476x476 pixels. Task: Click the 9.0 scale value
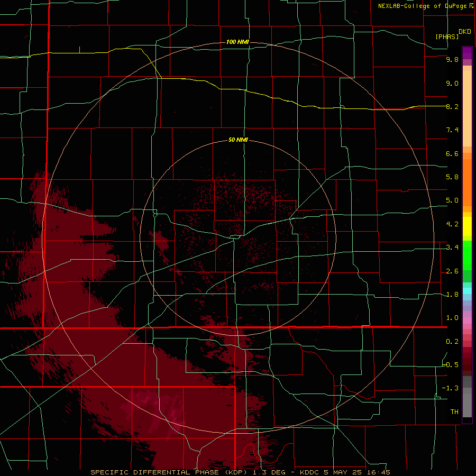452,83
